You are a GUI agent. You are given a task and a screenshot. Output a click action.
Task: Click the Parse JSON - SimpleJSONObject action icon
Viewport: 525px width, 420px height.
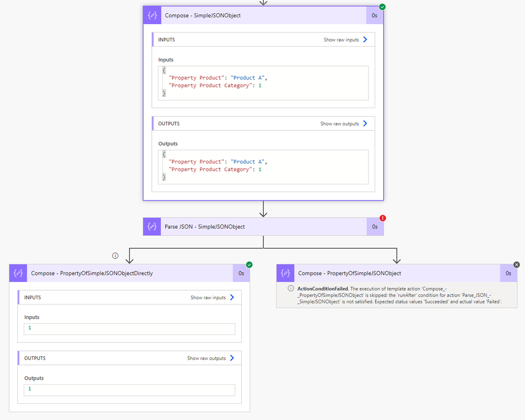click(152, 227)
